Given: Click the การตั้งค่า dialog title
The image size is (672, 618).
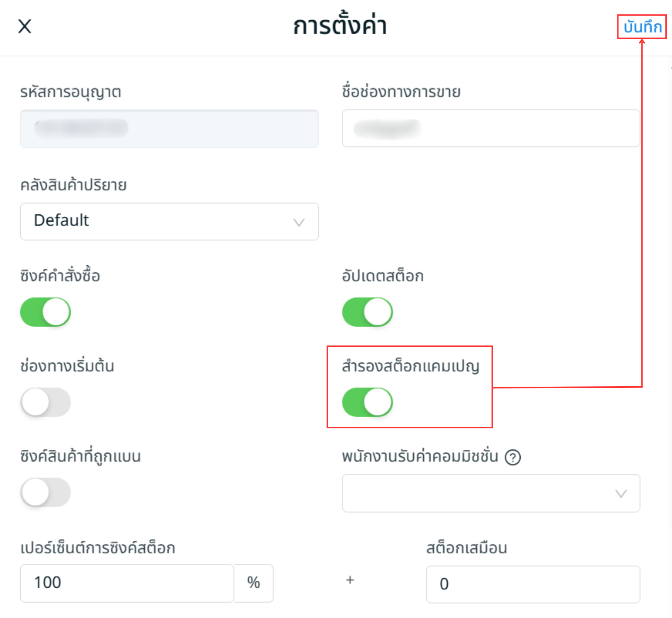Looking at the screenshot, I should point(340,27).
